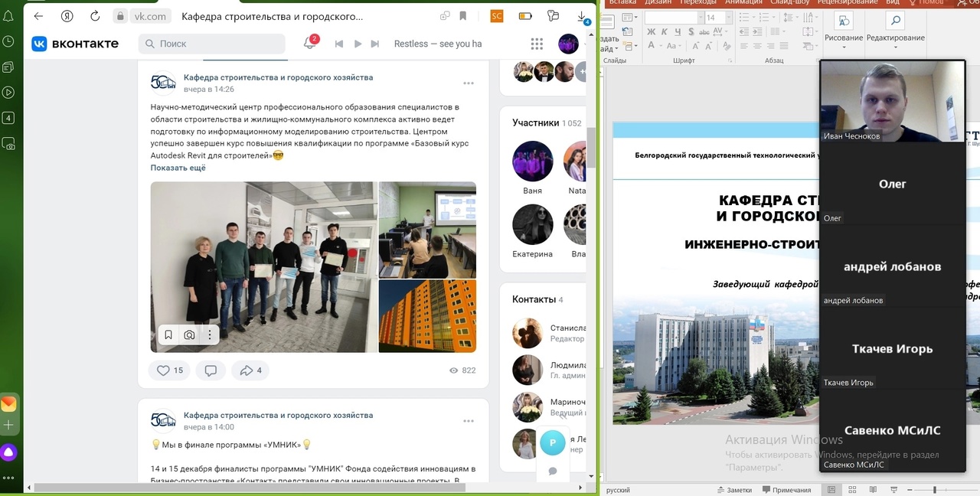The image size is (980, 496).
Task: Switch to Вид tab in PowerPoint
Action: point(893,3)
